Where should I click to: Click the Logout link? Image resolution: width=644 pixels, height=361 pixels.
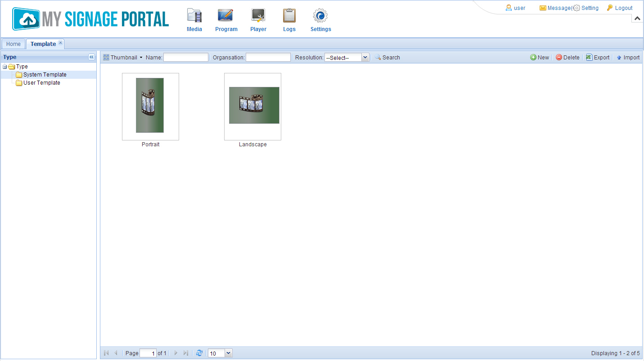point(623,8)
